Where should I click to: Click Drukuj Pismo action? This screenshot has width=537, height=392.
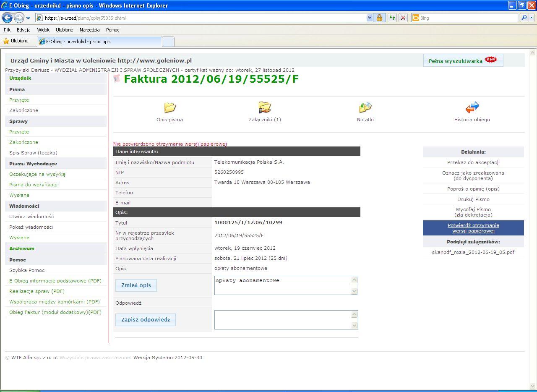[473, 199]
